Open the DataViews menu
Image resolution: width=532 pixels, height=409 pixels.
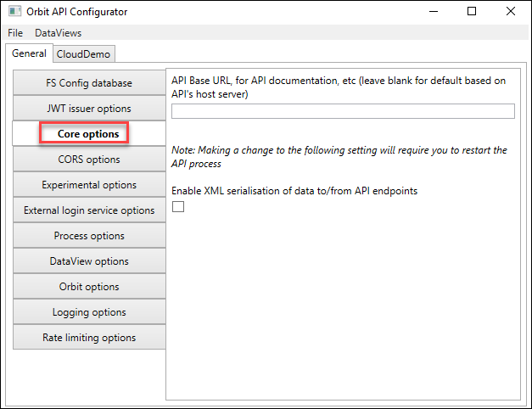(58, 33)
